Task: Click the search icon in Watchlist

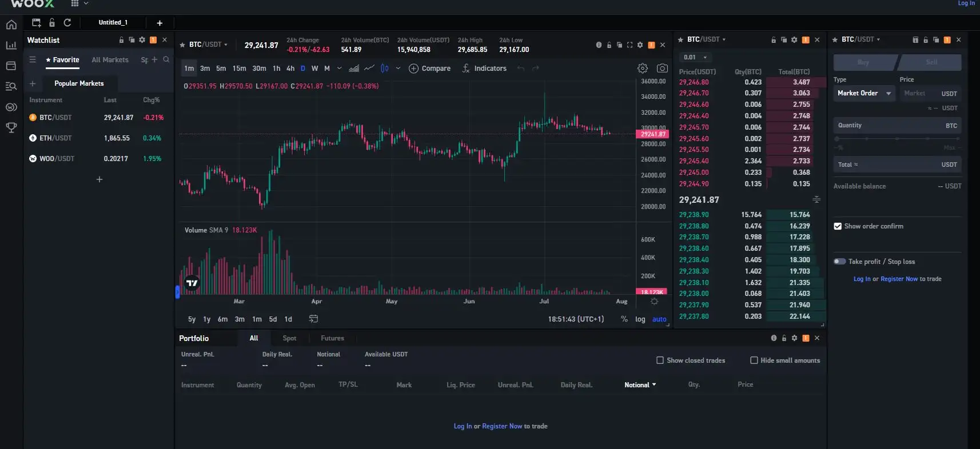Action: (166, 59)
